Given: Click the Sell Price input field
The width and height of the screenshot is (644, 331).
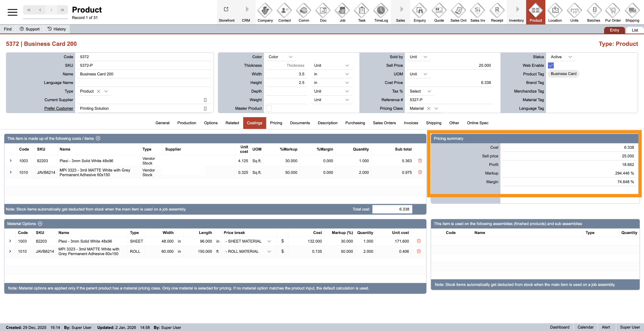Looking at the screenshot, I should (x=449, y=65).
